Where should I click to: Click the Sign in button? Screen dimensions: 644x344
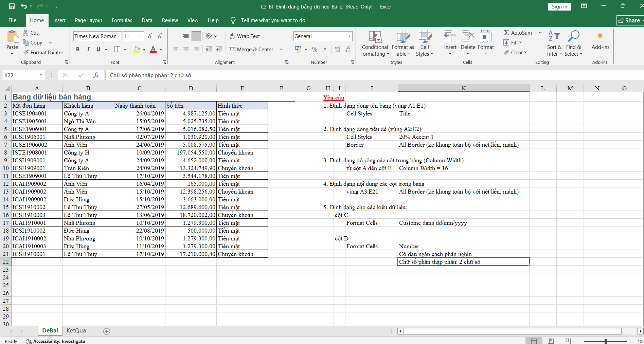point(559,6)
